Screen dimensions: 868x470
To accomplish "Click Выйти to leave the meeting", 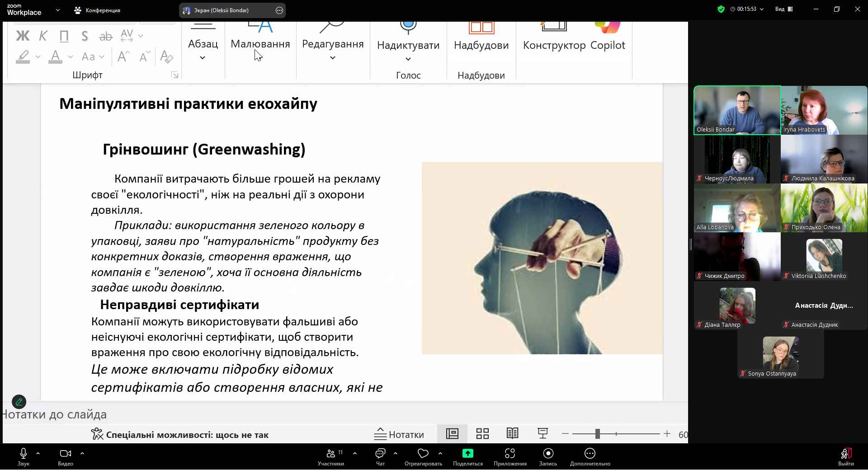I will pyautogui.click(x=846, y=456).
